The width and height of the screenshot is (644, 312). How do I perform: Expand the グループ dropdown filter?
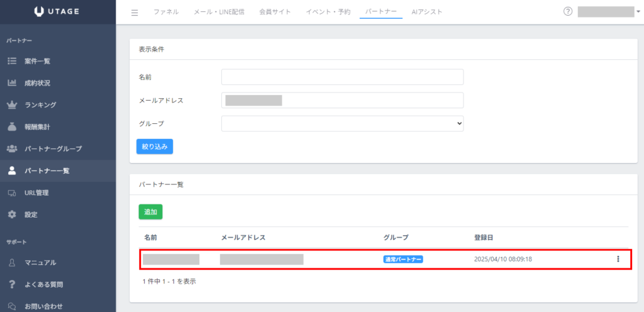click(x=342, y=124)
